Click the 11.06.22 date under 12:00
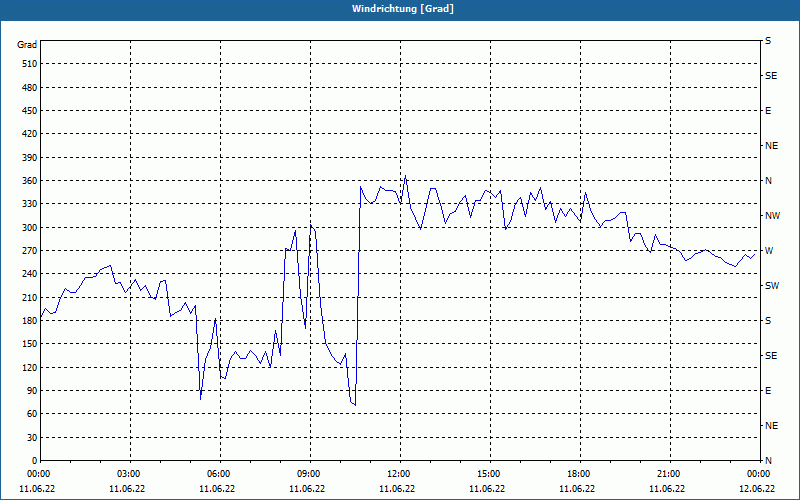The height and width of the screenshot is (500, 800). 397,489
